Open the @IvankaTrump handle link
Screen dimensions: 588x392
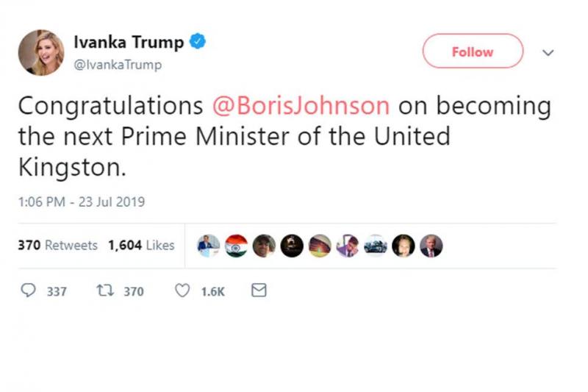pos(118,65)
